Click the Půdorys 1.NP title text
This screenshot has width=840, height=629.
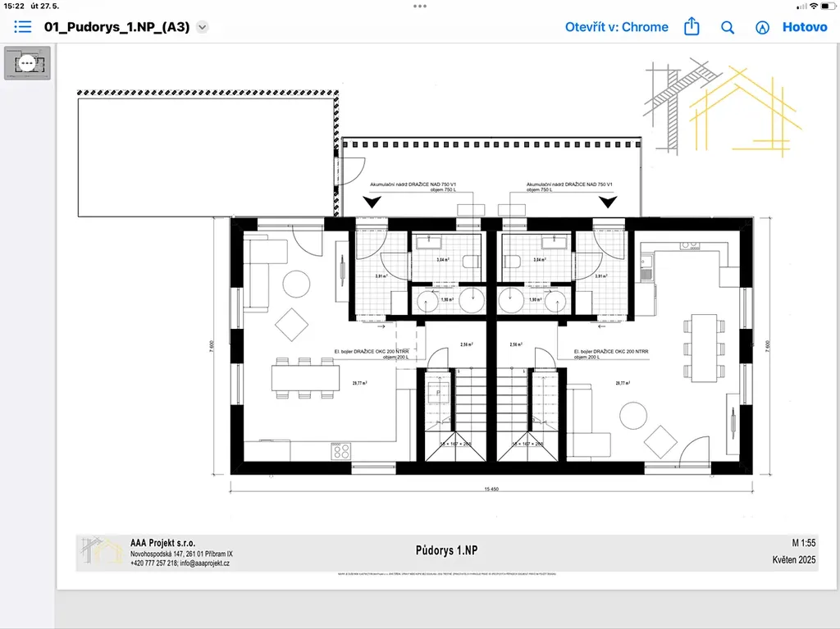click(447, 549)
